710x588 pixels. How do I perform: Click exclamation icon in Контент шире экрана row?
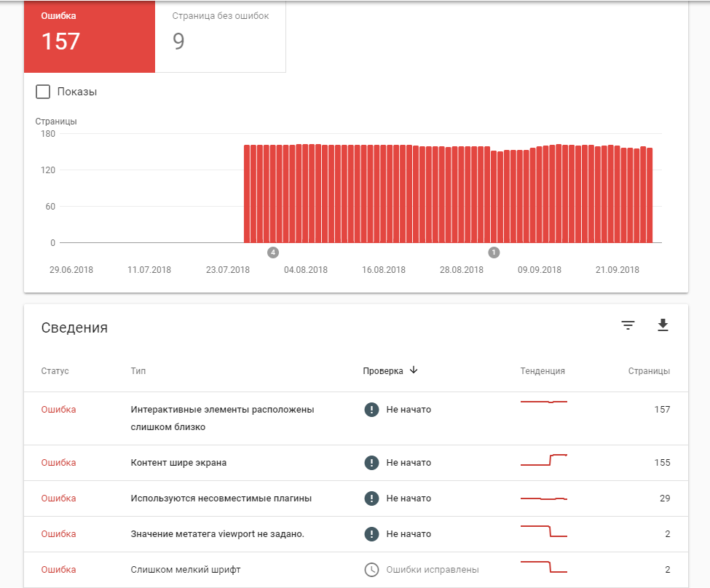[x=371, y=463]
